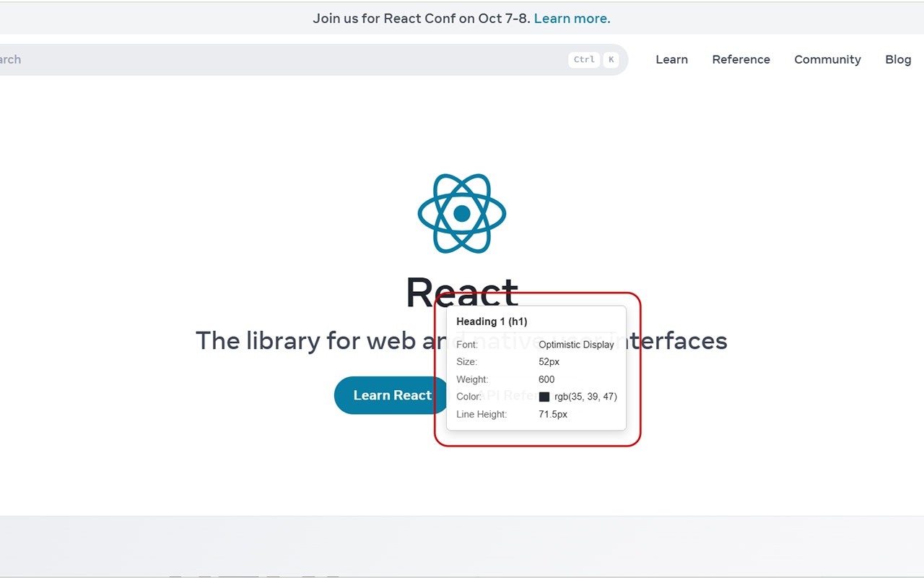924x578 pixels.
Task: Click the "Font:" label in the tooltip
Action: (x=467, y=345)
